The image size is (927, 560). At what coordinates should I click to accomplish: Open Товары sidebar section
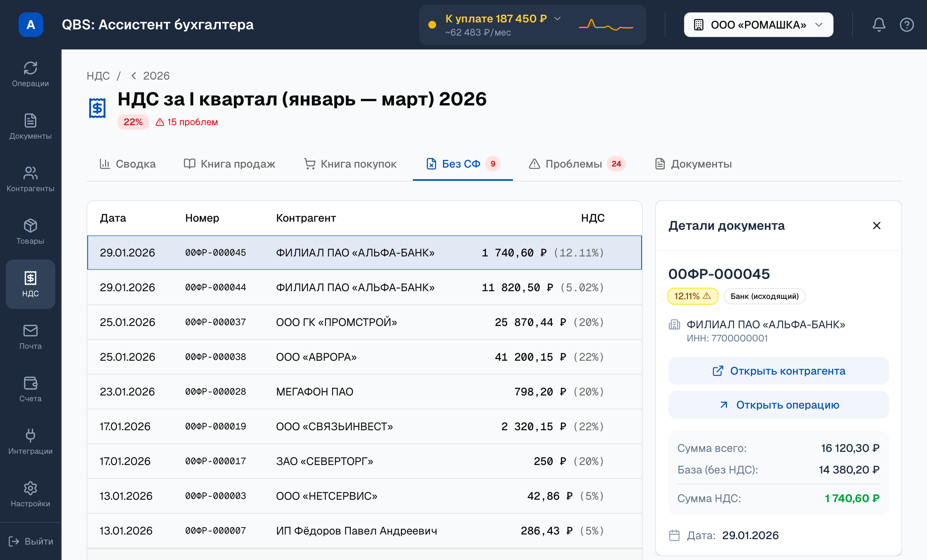tap(30, 232)
